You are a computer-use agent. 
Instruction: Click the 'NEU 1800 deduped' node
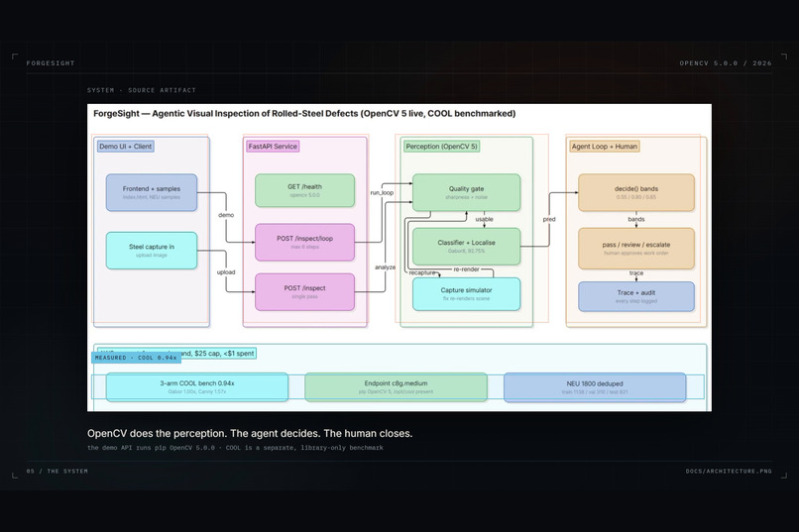[595, 387]
